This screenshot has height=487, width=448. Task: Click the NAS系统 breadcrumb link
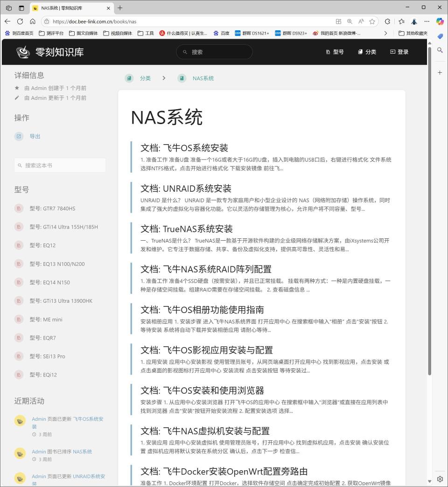pyautogui.click(x=203, y=78)
